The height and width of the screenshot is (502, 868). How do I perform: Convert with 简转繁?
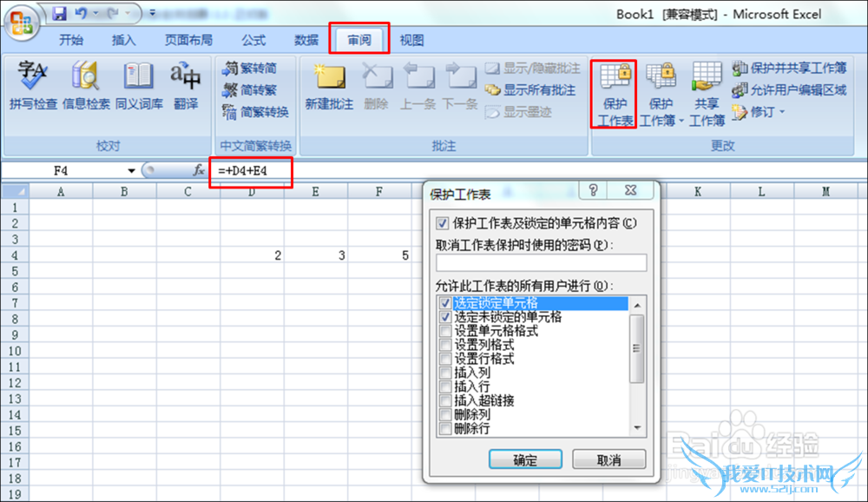249,89
